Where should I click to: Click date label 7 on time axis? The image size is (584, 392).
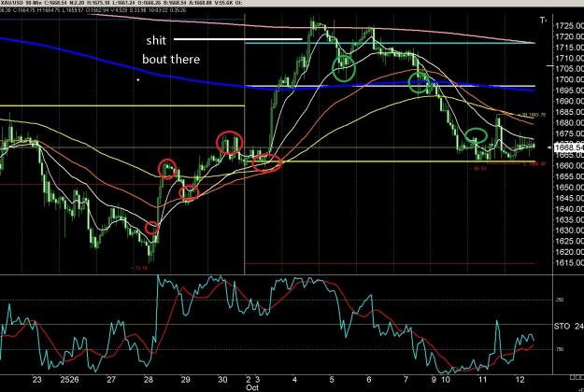click(406, 380)
